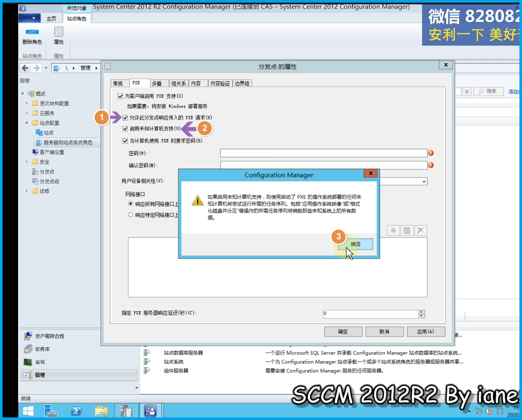Click the error icon beside 确认密码 field

[x=431, y=165]
